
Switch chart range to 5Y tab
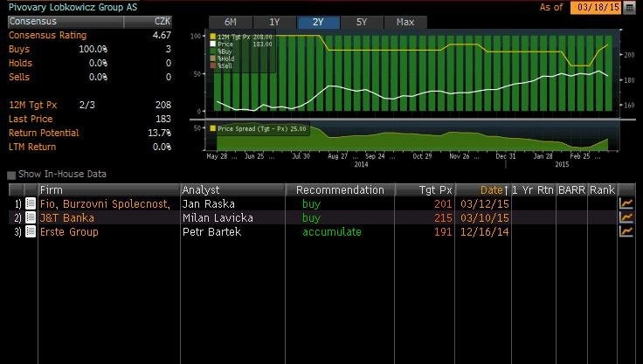pos(362,22)
